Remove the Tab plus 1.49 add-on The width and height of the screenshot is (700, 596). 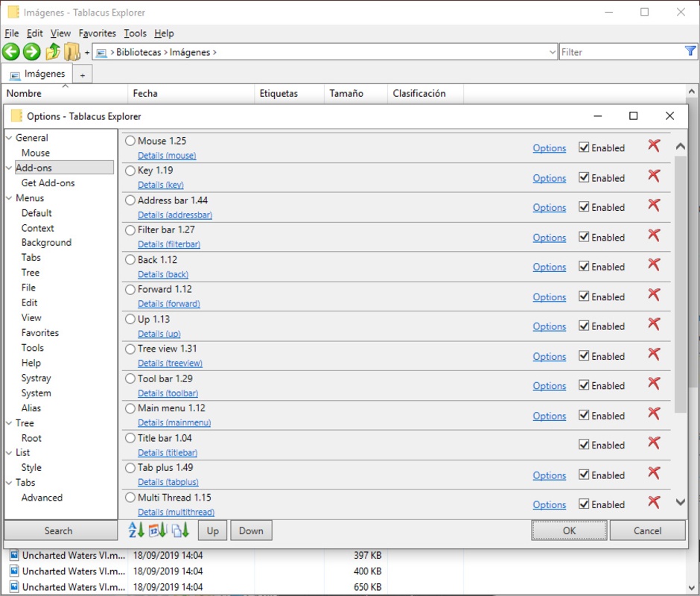pos(654,472)
